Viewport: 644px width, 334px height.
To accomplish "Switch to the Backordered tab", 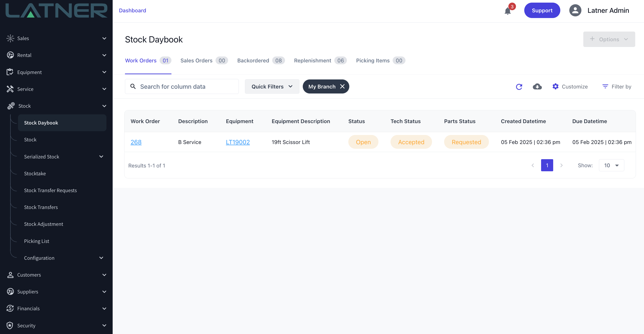I will click(x=253, y=60).
